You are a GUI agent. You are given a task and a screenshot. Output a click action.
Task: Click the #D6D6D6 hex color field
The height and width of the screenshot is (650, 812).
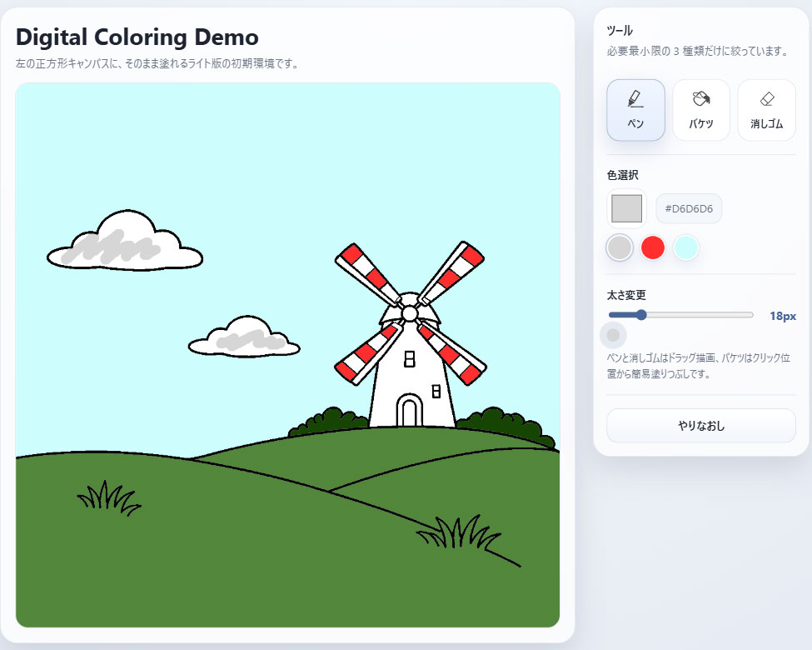pyautogui.click(x=689, y=208)
